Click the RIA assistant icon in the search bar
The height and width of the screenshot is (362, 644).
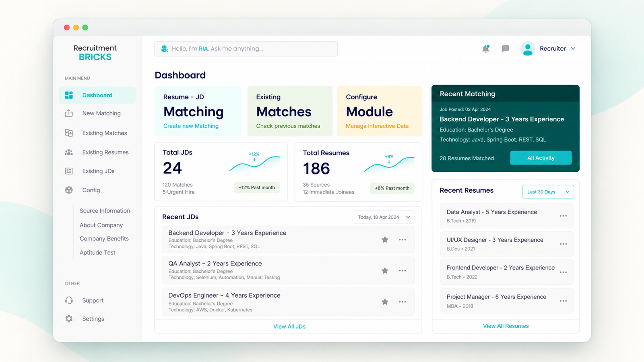[x=165, y=49]
